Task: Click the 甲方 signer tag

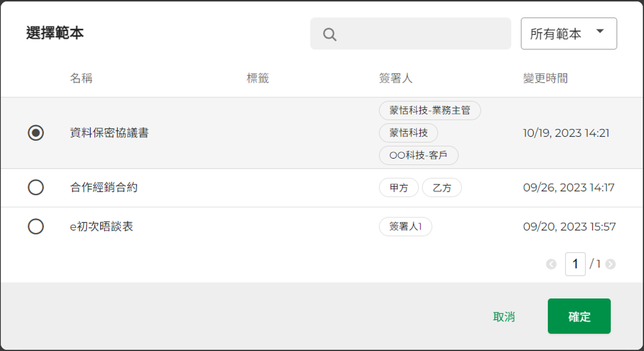Action: pyautogui.click(x=399, y=188)
